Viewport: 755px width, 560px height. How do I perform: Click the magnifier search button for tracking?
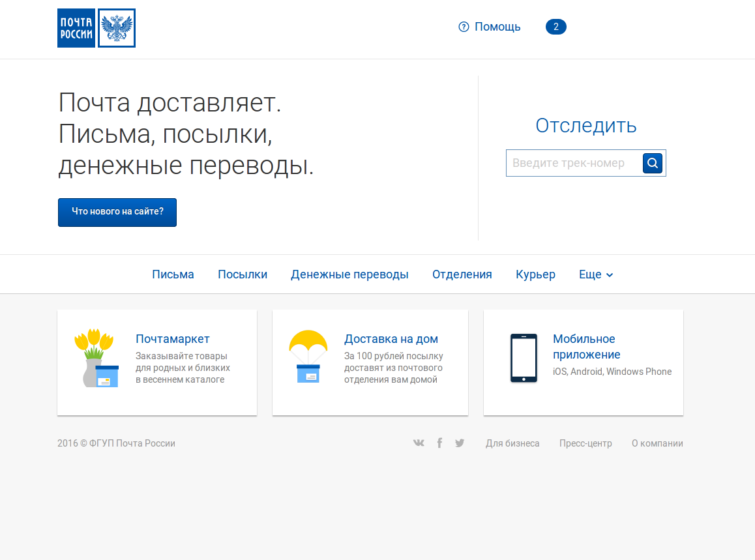pos(653,163)
